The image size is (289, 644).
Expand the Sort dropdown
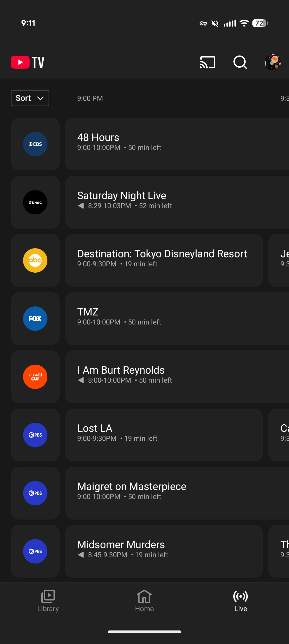pos(30,98)
